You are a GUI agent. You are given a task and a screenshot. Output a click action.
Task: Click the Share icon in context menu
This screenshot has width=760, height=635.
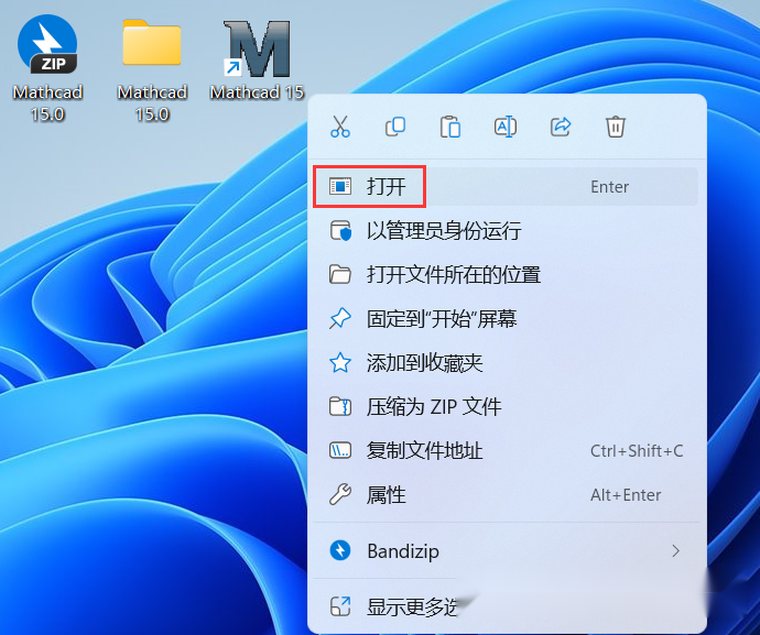[x=561, y=127]
